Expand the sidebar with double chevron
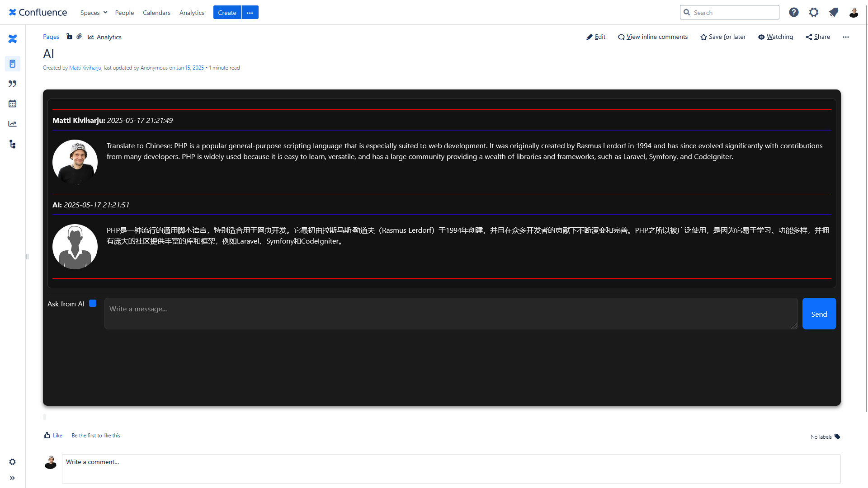The height and width of the screenshot is (488, 868). pyautogui.click(x=13, y=478)
